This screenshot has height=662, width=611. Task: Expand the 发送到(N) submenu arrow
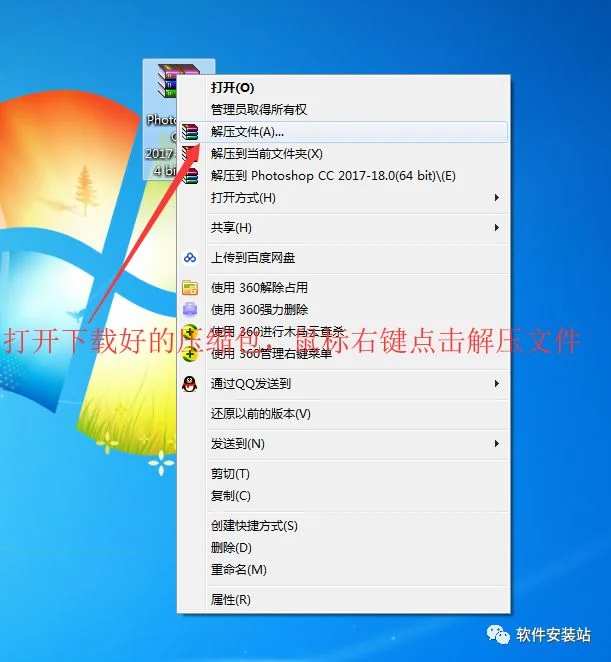point(497,444)
